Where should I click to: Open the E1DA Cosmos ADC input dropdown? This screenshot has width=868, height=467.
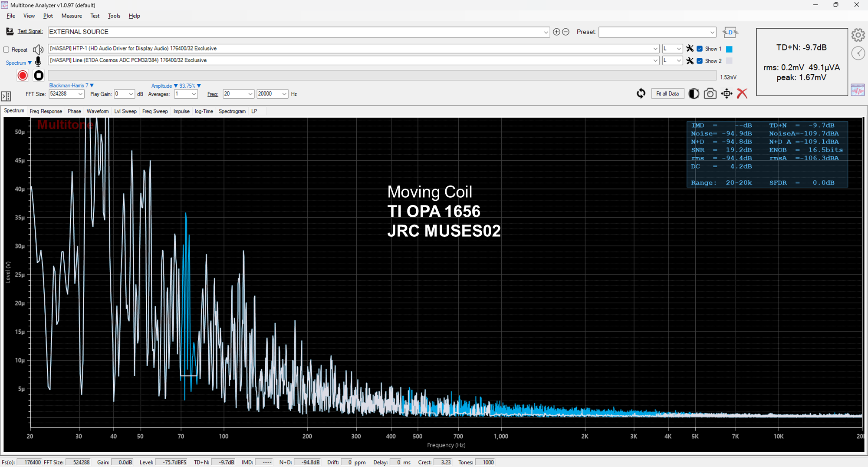[655, 60]
